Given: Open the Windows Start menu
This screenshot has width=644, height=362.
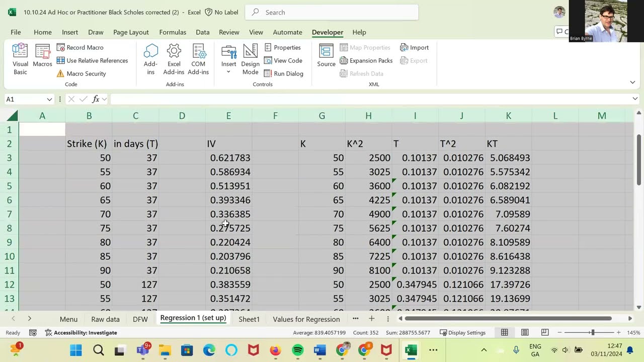Looking at the screenshot, I should (x=76, y=350).
